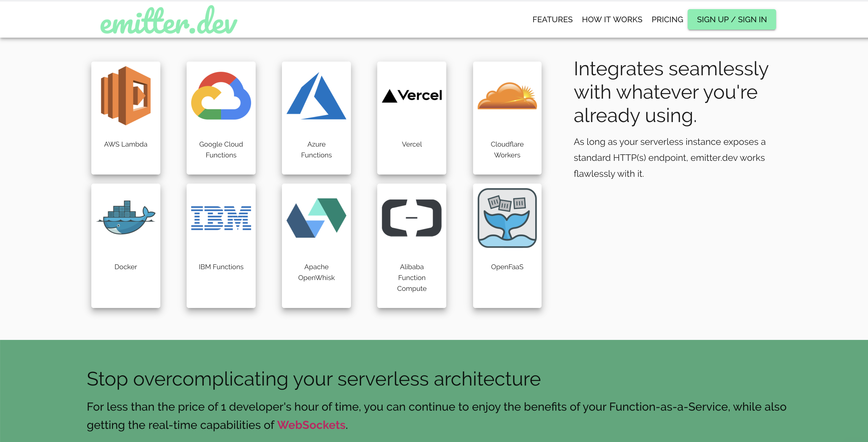Screen dimensions: 868x442
Task: Open the Features nav item
Action: [x=552, y=19]
